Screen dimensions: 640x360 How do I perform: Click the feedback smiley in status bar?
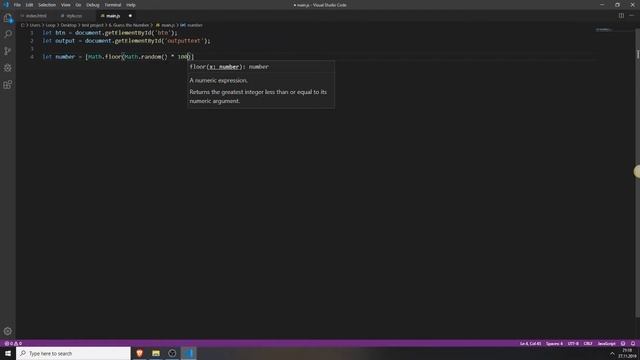click(623, 343)
